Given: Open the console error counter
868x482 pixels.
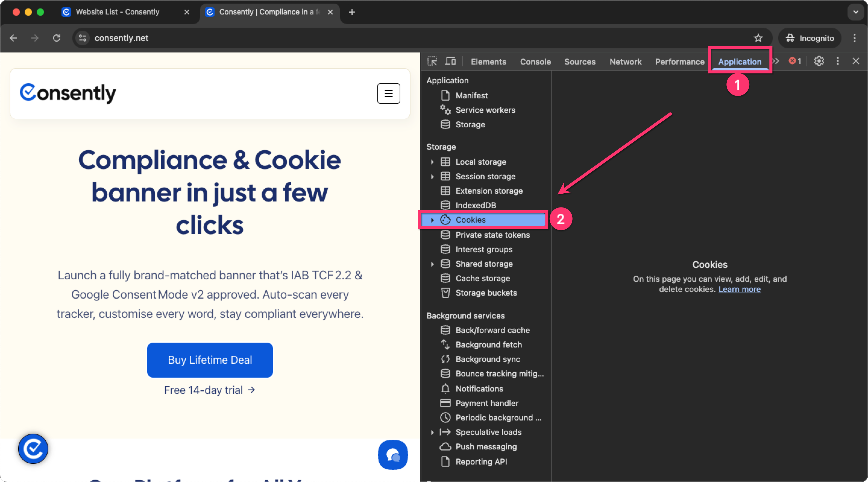Looking at the screenshot, I should click(x=795, y=61).
